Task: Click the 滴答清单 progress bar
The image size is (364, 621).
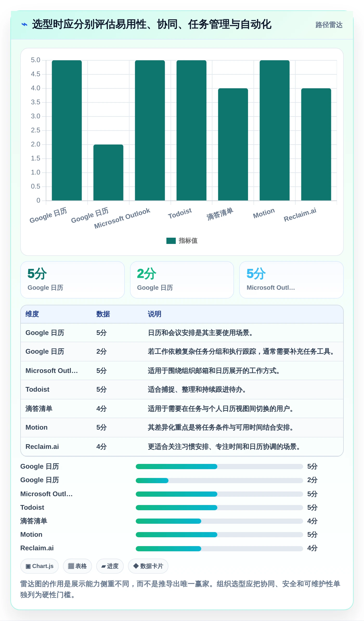Action: (x=219, y=521)
